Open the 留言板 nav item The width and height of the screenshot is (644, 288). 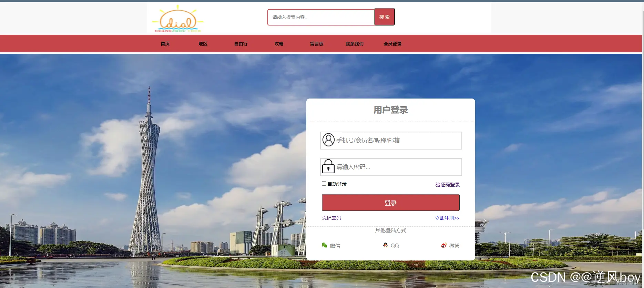click(x=317, y=44)
